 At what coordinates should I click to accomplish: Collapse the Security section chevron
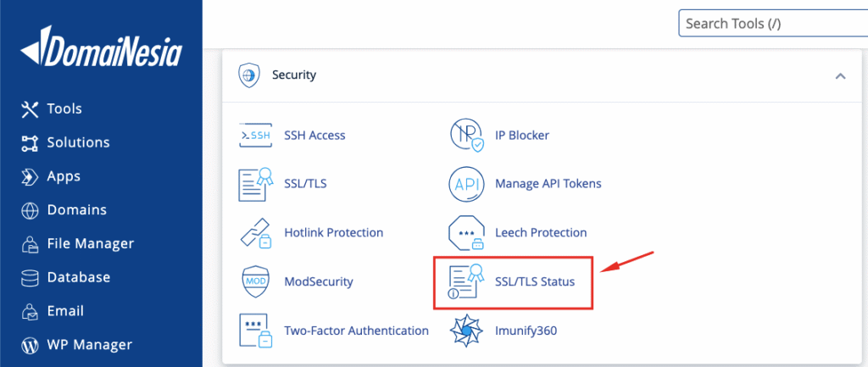(840, 75)
